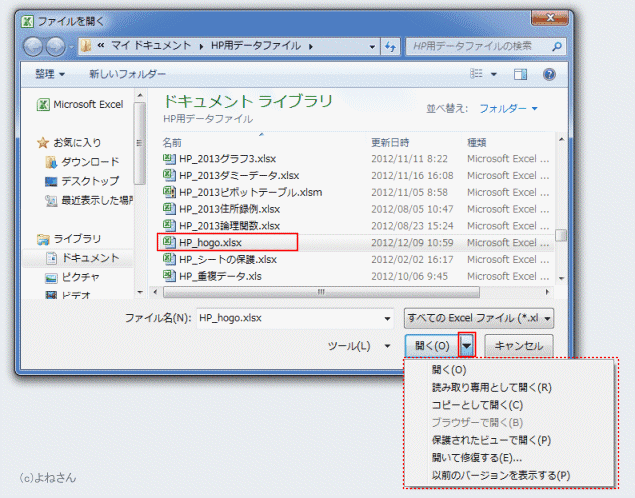The image size is (635, 498).
Task: Click Excel icon of HP_シートの保護.xlsx
Action: click(169, 259)
